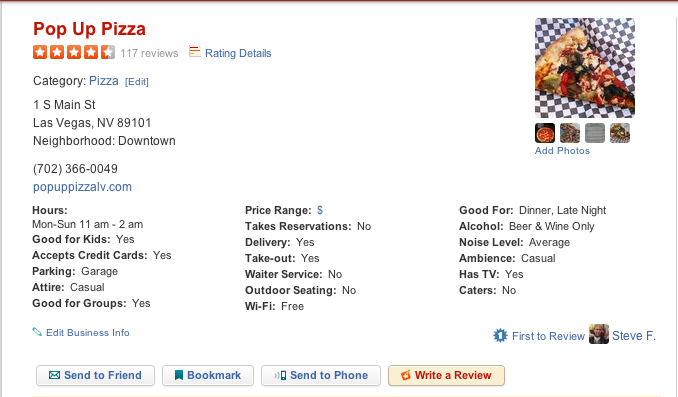The image size is (678, 397).
Task: Click the [Edit] category link
Action: pyautogui.click(x=137, y=82)
